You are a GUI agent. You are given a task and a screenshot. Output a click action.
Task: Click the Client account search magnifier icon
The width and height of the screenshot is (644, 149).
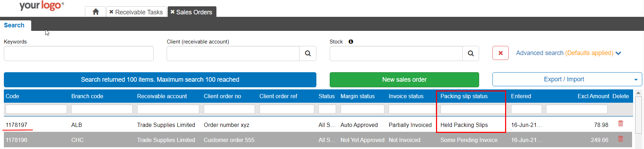[308, 53]
